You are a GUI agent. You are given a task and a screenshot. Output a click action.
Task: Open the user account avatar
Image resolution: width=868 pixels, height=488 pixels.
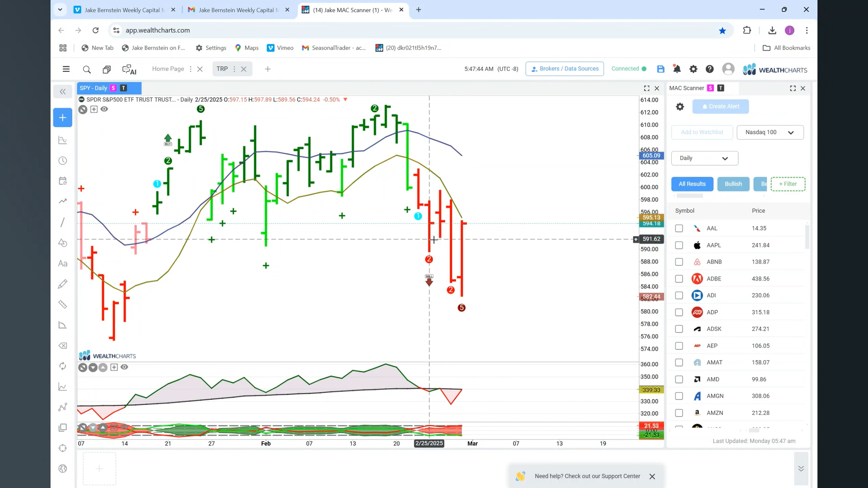tap(728, 69)
